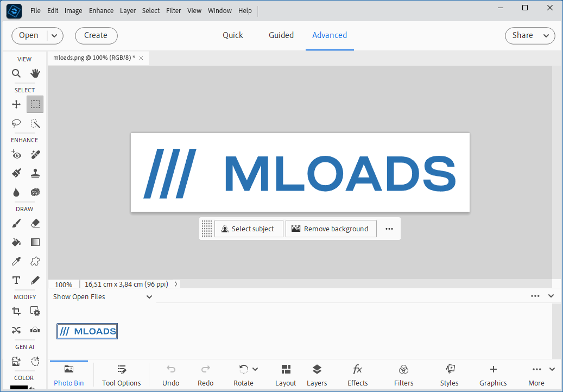Open the Styles panel
The width and height of the screenshot is (563, 392).
[x=449, y=375]
